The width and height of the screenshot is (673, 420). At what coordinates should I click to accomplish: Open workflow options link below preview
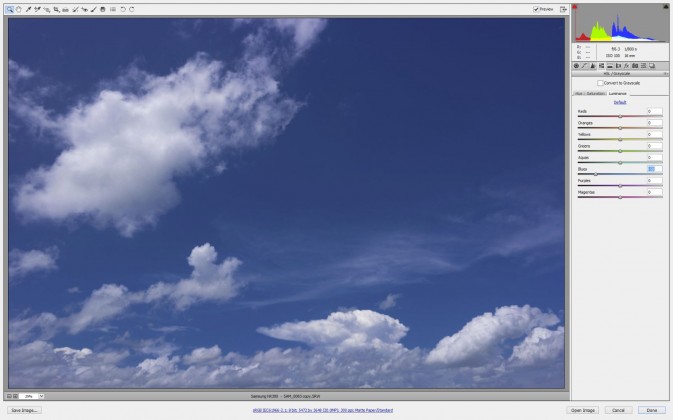pos(323,410)
